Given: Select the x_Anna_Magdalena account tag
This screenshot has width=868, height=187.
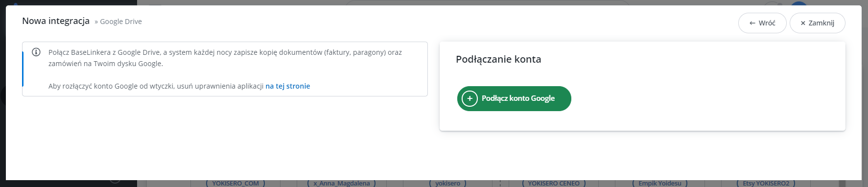Looking at the screenshot, I should [342, 183].
